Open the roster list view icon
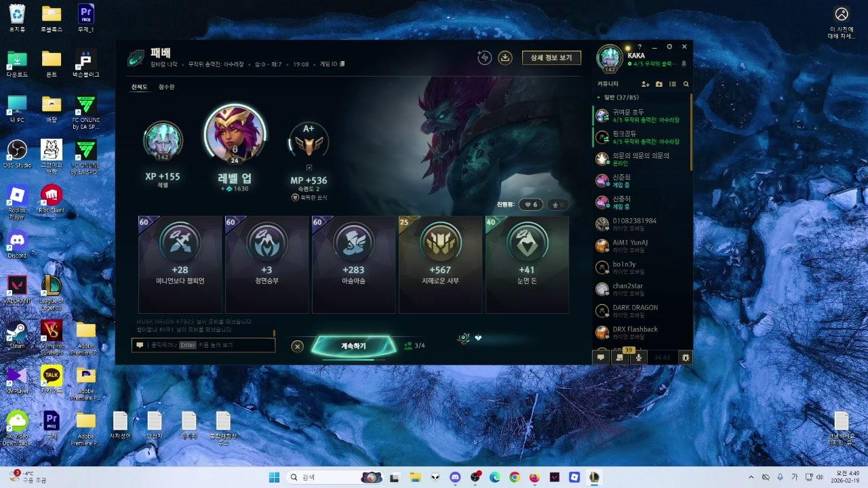 click(674, 84)
